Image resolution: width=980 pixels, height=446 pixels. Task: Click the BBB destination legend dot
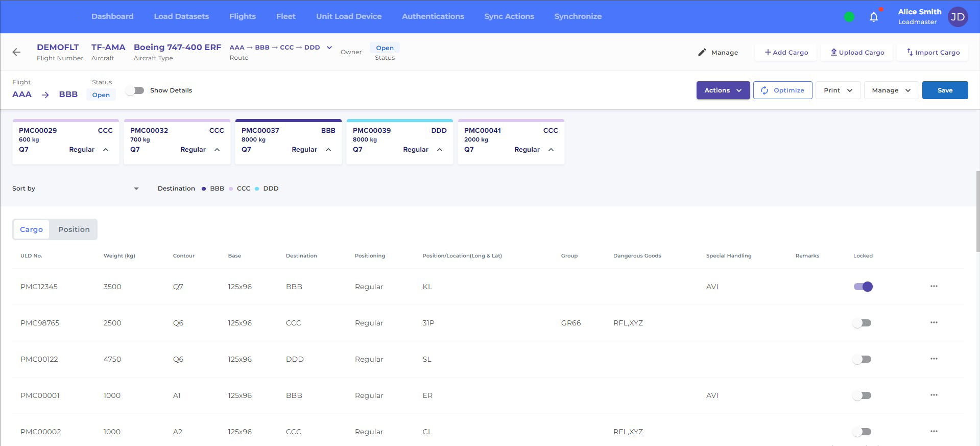(x=204, y=189)
